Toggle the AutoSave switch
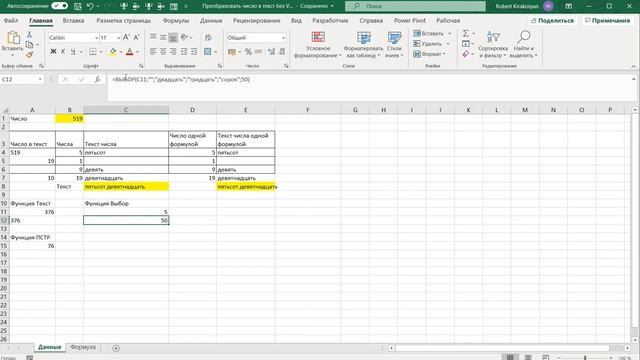 60,6
